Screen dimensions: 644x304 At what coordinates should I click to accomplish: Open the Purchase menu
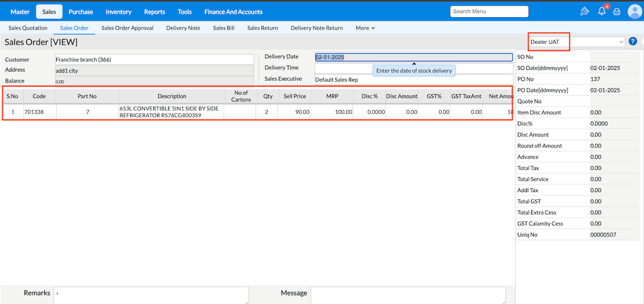[x=81, y=11]
